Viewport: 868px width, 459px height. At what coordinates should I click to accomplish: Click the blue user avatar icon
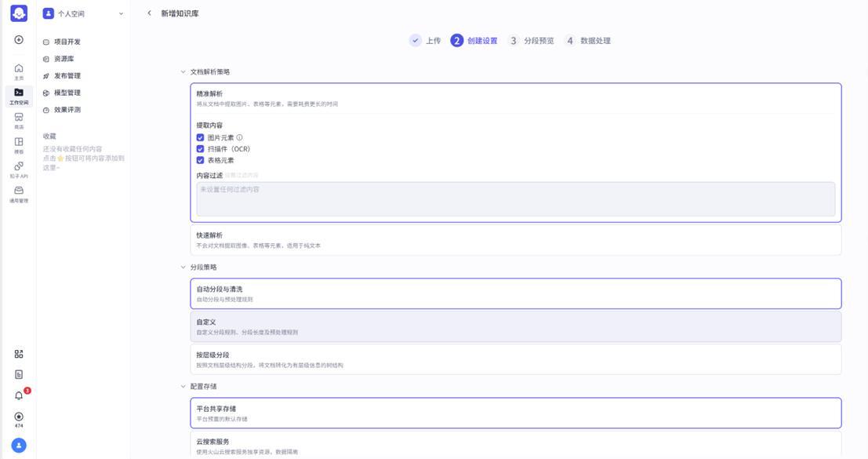pos(19,445)
